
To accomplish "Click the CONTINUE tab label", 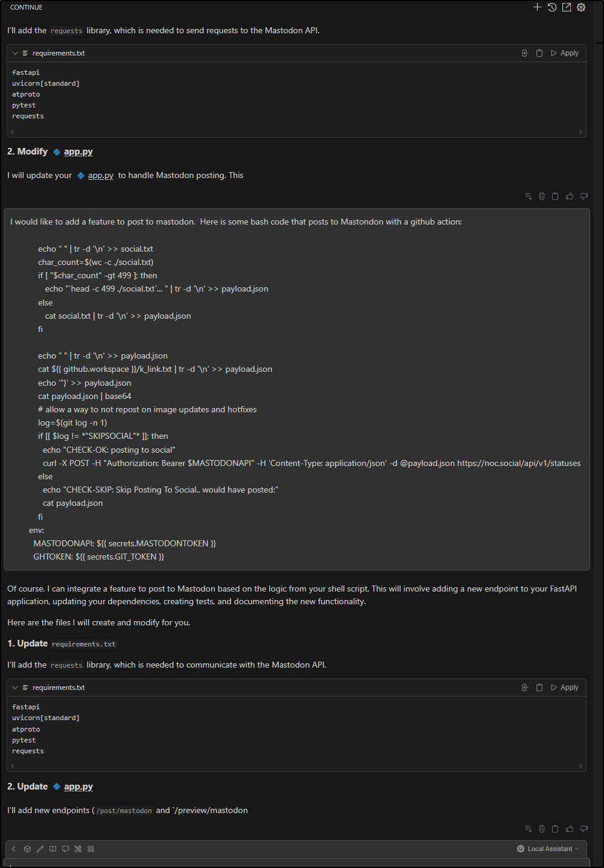I will (x=25, y=7).
